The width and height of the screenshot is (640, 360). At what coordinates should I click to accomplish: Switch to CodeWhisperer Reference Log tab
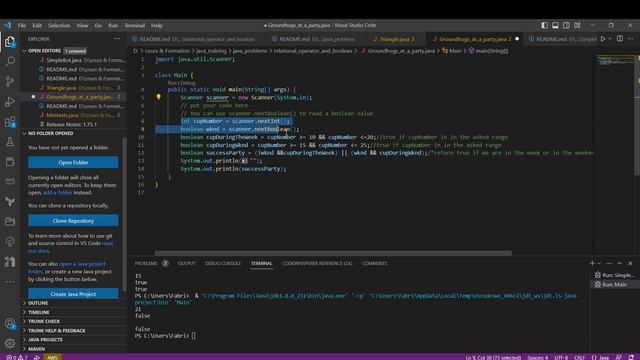point(317,263)
